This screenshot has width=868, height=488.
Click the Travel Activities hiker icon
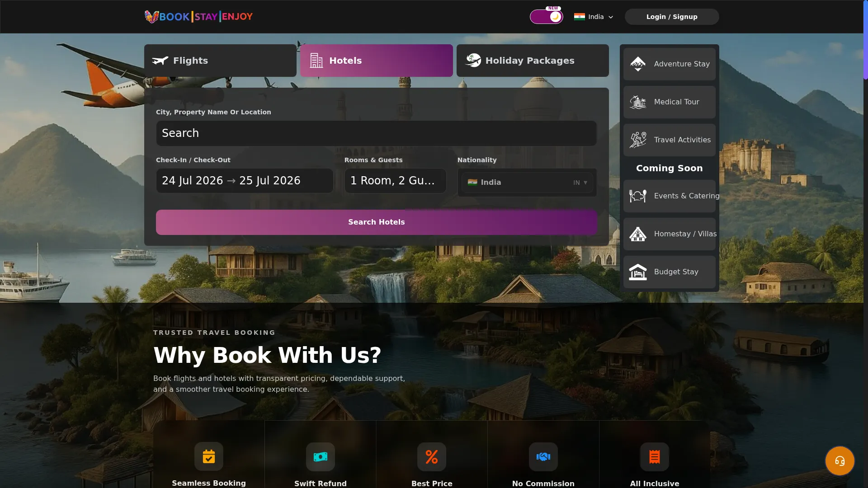(638, 140)
